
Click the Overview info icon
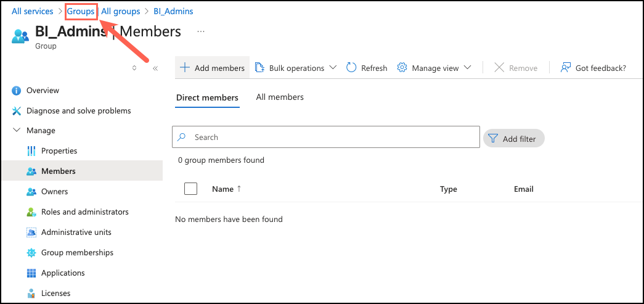coord(17,91)
